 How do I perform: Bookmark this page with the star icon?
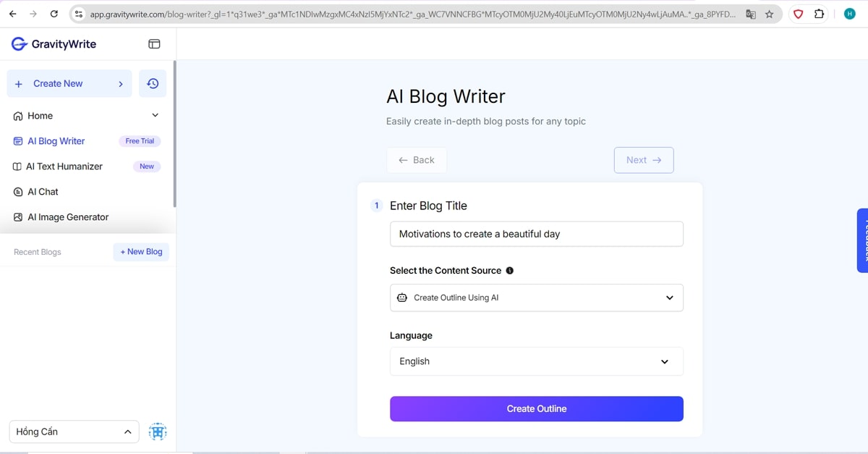pyautogui.click(x=769, y=14)
